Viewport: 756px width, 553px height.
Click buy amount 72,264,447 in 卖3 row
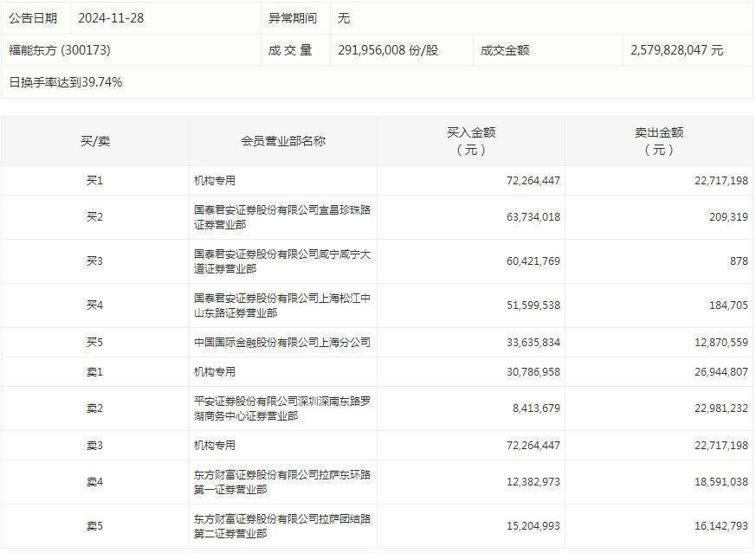[x=533, y=446]
